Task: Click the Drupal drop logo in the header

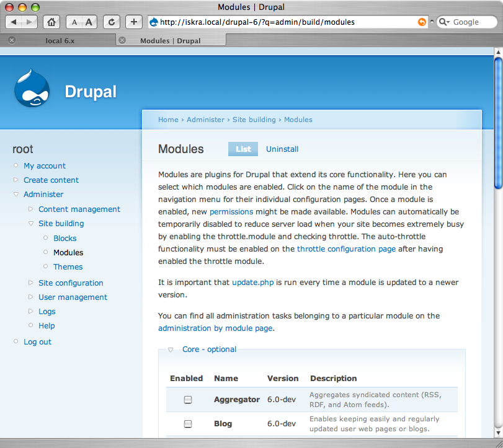Action: coord(32,88)
